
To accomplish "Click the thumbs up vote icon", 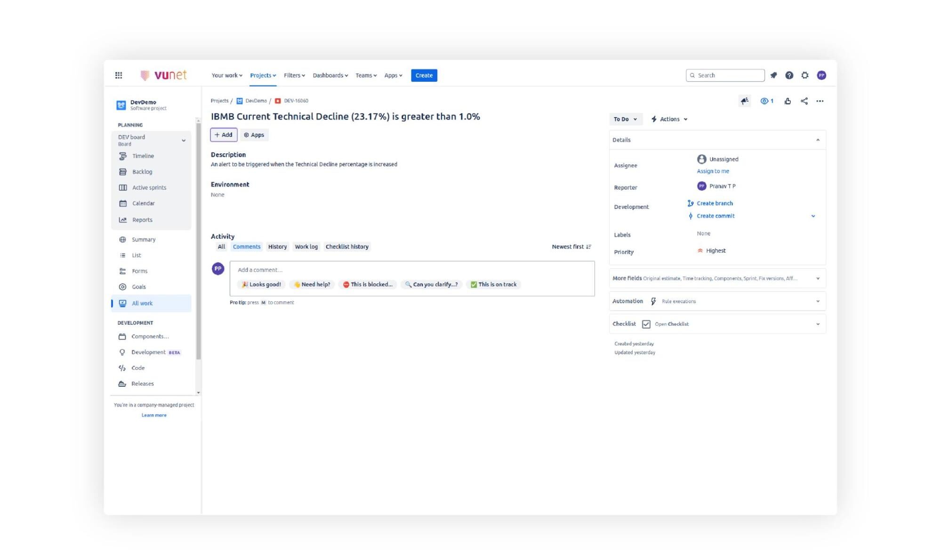I will coord(788,101).
